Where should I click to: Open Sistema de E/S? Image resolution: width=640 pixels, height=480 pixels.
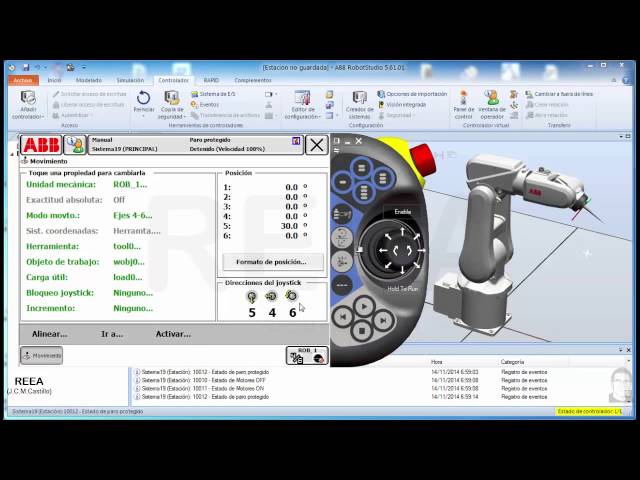click(x=213, y=94)
